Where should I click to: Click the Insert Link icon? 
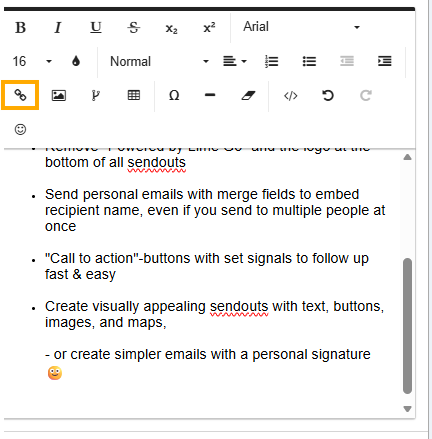point(20,95)
